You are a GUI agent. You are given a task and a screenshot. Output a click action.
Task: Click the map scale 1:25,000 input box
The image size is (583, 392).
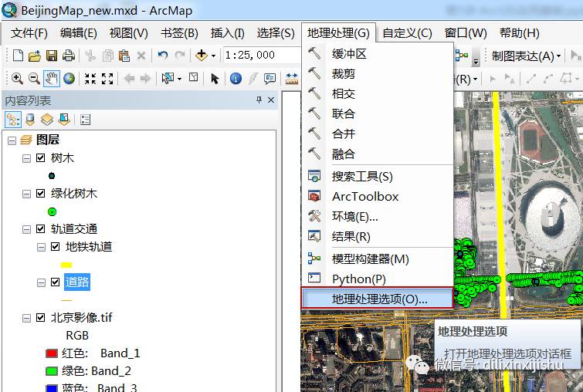(262, 56)
